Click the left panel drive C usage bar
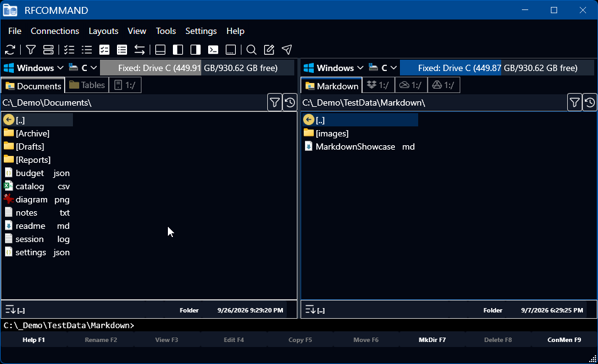 pyautogui.click(x=197, y=68)
